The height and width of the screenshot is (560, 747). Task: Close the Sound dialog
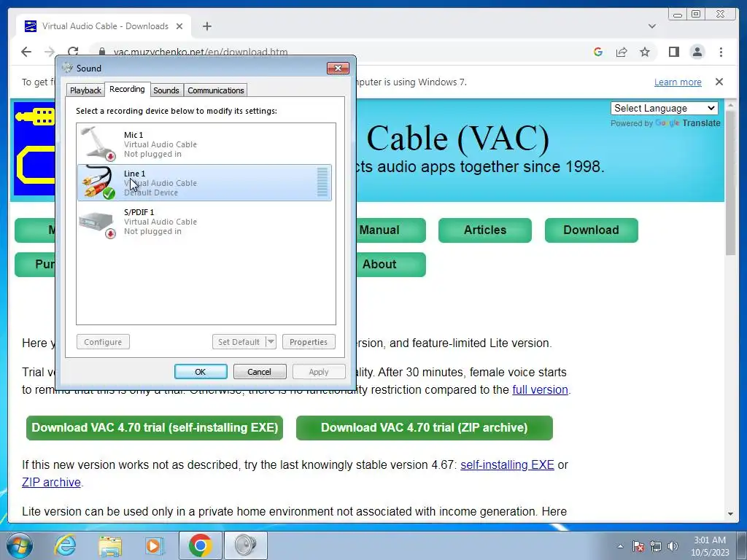338,68
